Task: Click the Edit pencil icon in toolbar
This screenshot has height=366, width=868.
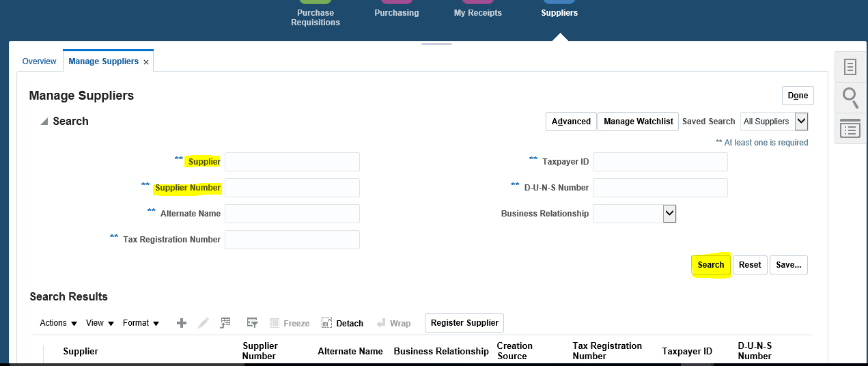Action: point(203,323)
